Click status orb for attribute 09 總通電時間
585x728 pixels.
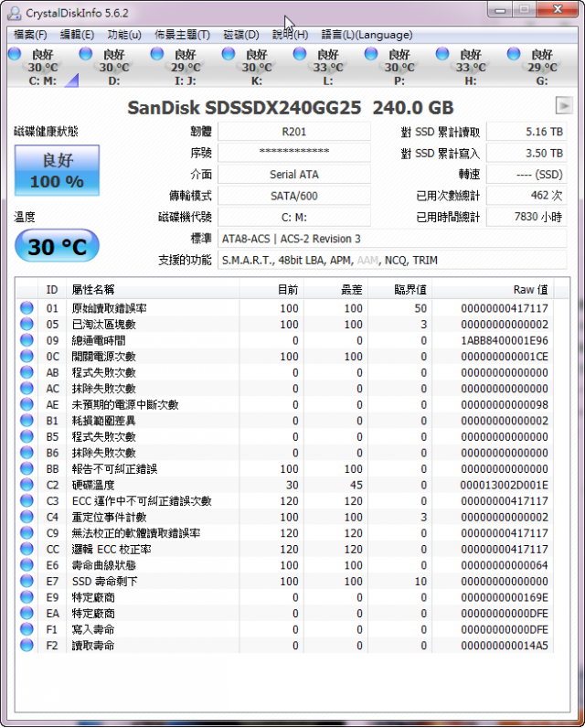tap(27, 340)
